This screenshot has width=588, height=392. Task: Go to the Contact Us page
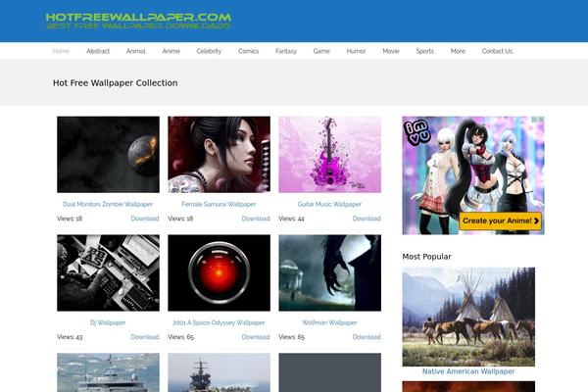497,51
